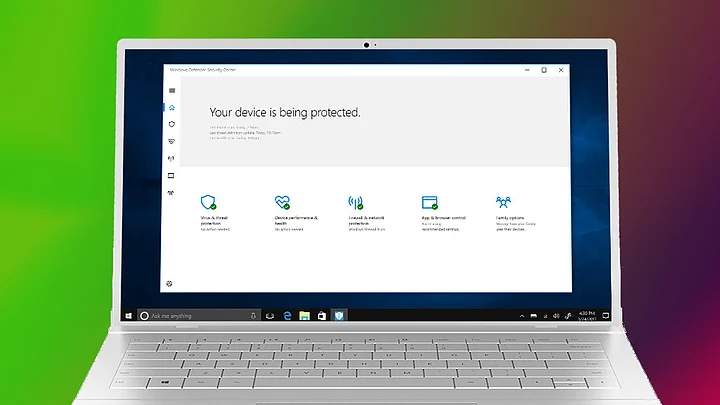The width and height of the screenshot is (720, 405).
Task: Open Firewall & network protection sidebar icon
Action: (172, 159)
